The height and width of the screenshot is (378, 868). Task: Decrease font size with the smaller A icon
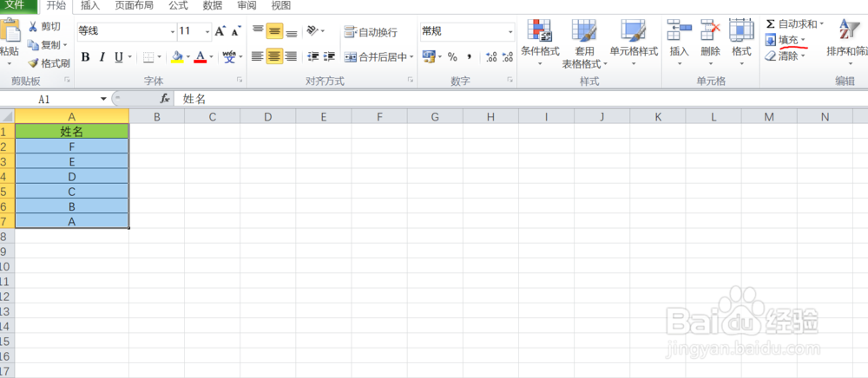(236, 31)
